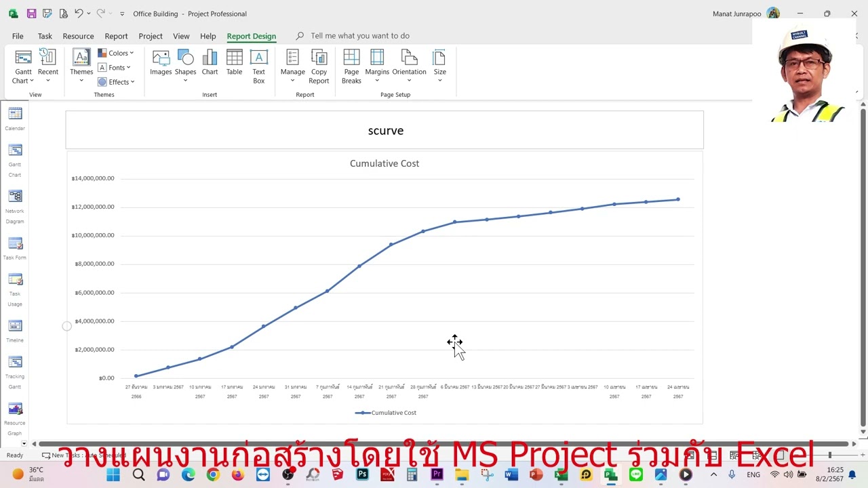
Task: Save the project with the Save icon
Action: (x=31, y=14)
